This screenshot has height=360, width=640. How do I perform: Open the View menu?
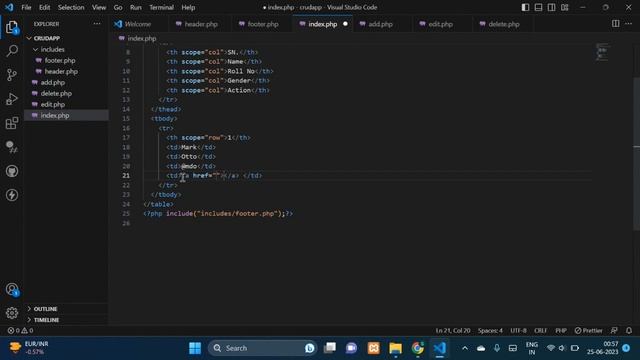click(x=99, y=7)
